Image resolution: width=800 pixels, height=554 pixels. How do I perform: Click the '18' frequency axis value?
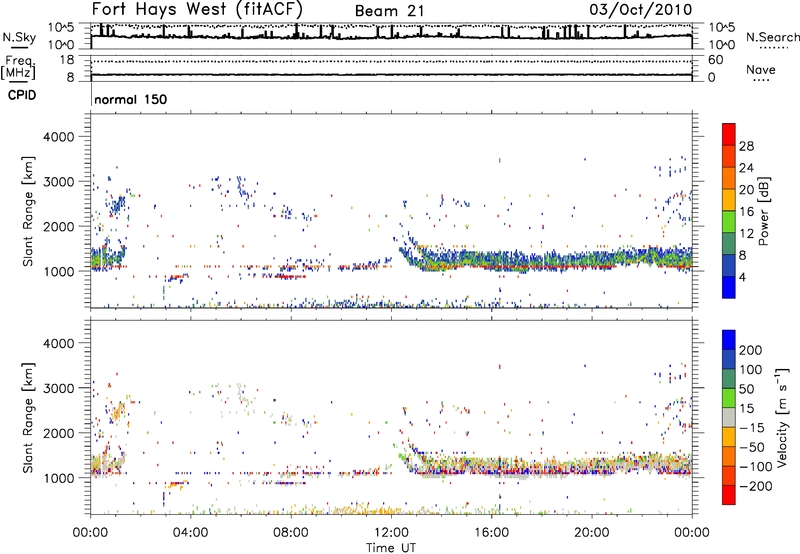(x=66, y=60)
